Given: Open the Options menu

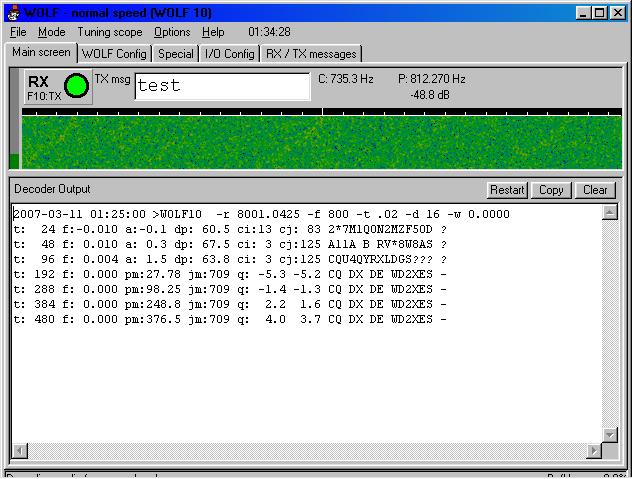Looking at the screenshot, I should tap(172, 32).
